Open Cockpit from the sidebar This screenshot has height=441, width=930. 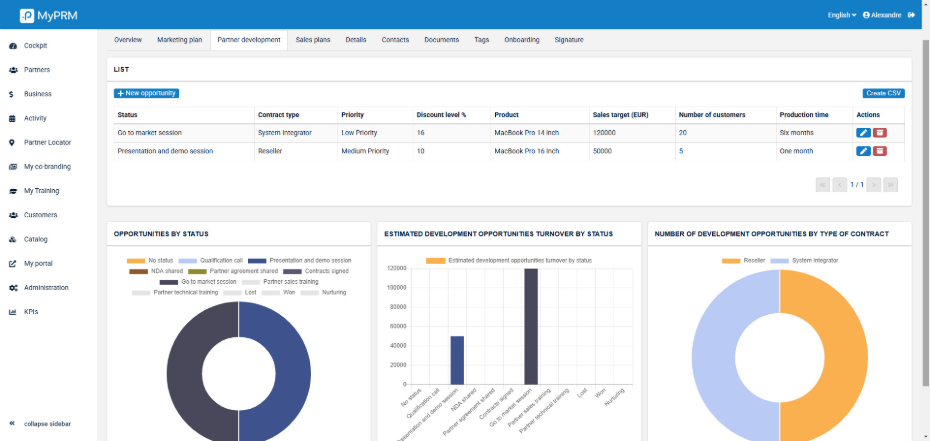click(x=35, y=45)
